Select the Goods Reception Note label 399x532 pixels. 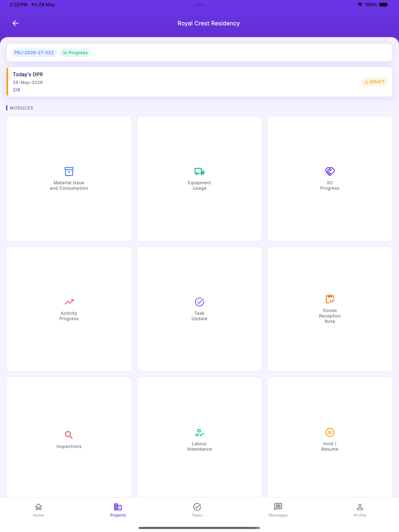330,316
